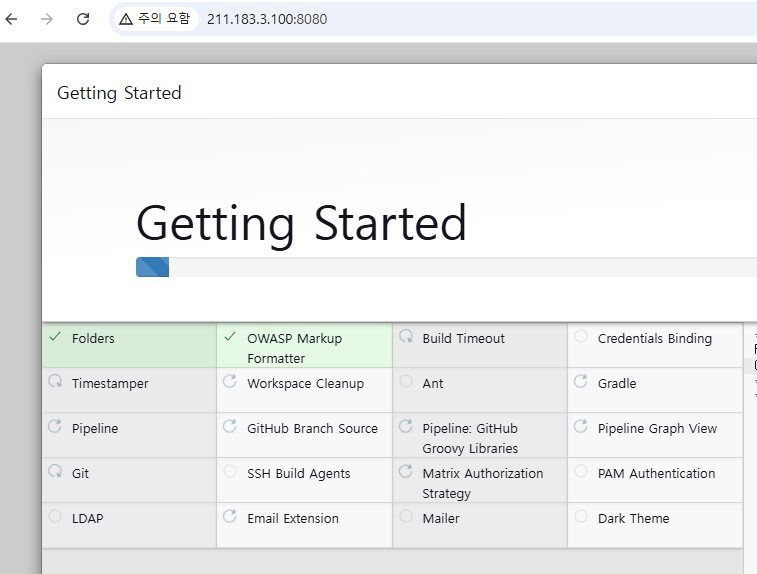The width and height of the screenshot is (757, 574).
Task: Select the LDAP plugin label
Action: [87, 518]
